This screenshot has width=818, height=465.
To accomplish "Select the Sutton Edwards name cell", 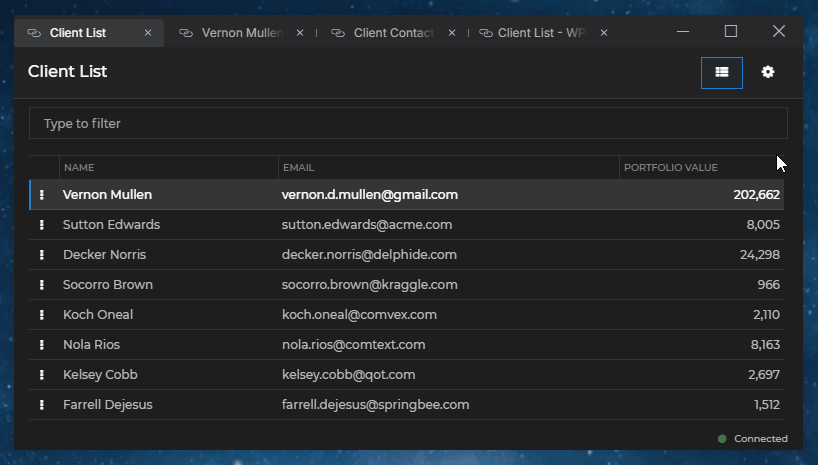I will coord(111,225).
